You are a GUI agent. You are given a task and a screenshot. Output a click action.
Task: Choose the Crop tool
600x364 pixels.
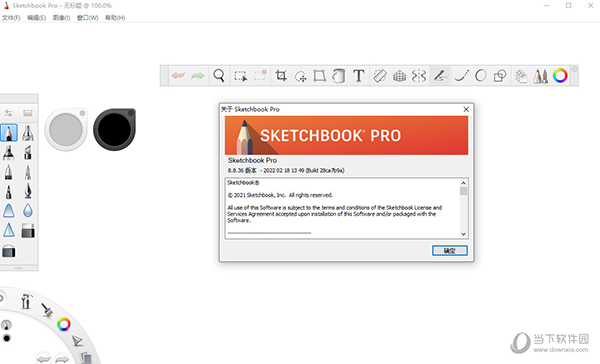coord(281,76)
